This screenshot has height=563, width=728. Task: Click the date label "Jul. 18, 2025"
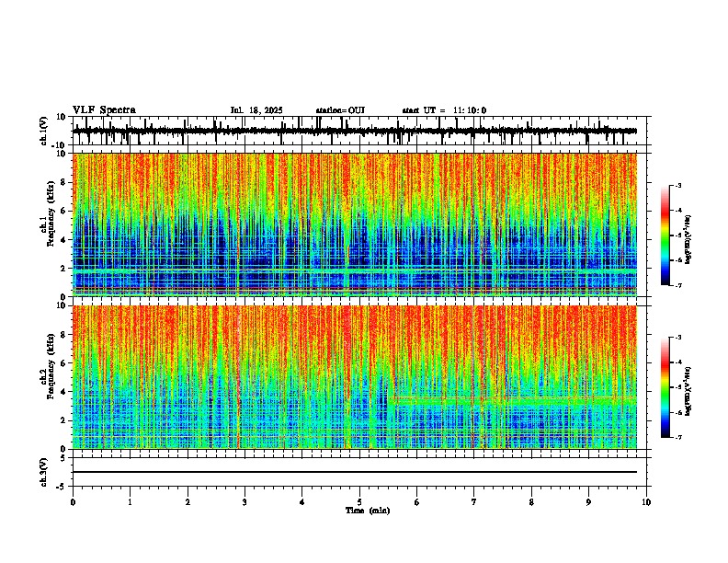click(256, 110)
